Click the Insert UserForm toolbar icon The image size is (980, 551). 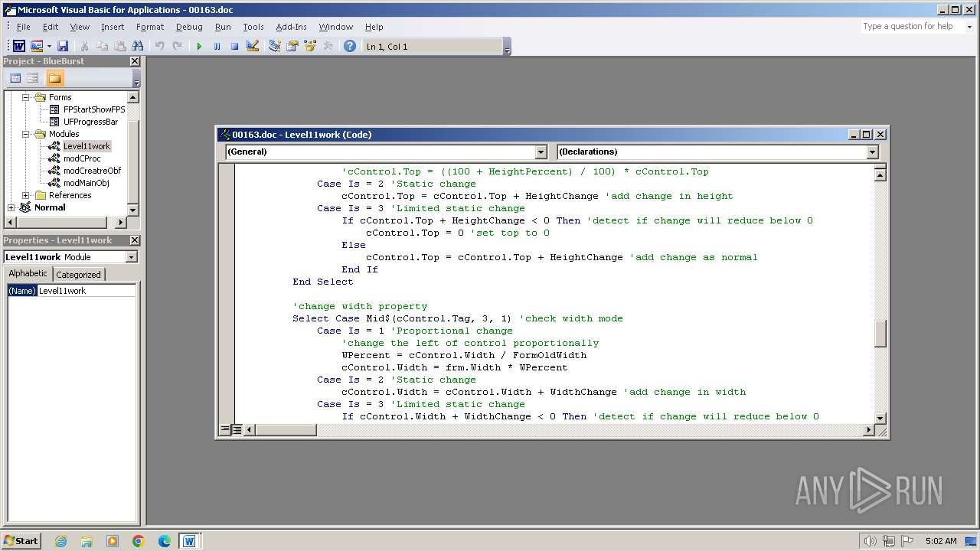point(36,47)
